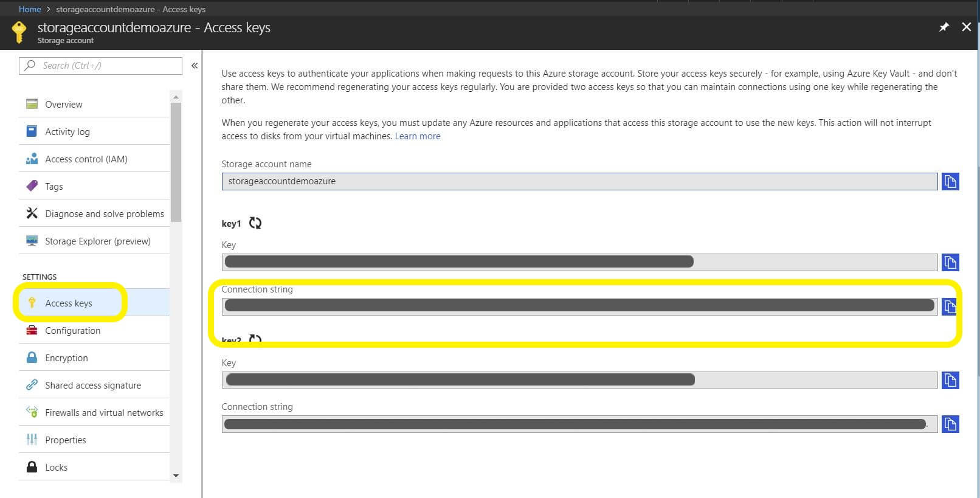Focus the Search (Ctrl+/) box
Screen dimensions: 980x498
tap(100, 66)
